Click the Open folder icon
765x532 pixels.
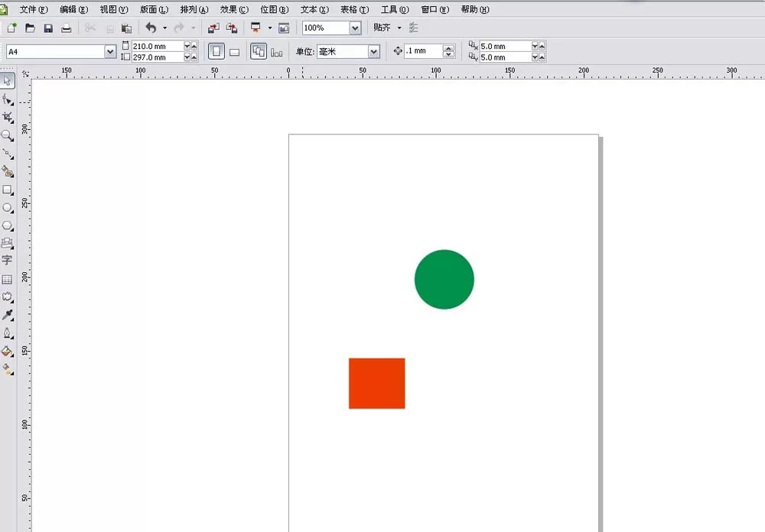[x=30, y=28]
